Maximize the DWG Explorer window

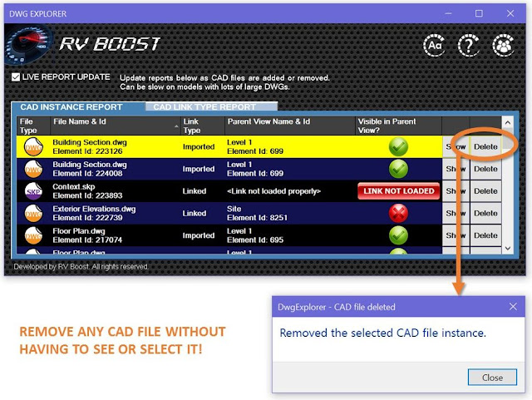point(479,13)
